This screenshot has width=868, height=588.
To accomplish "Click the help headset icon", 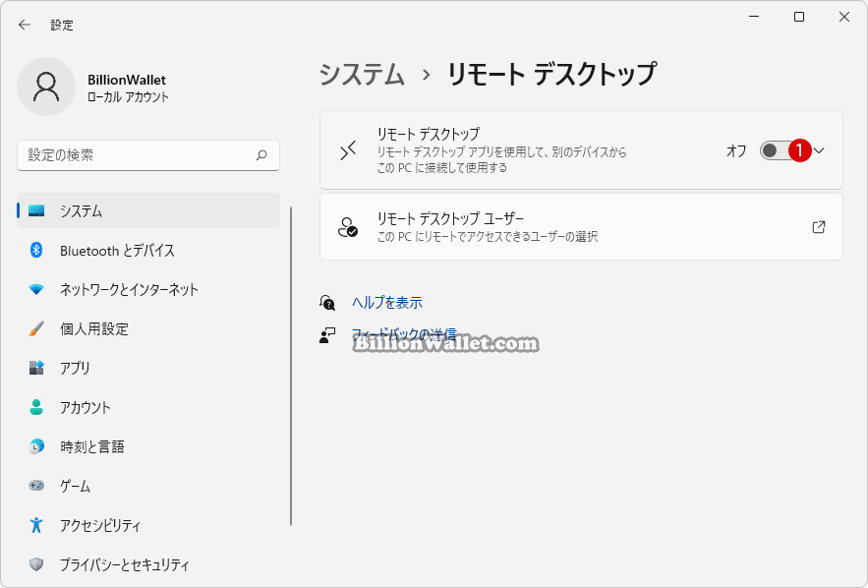I will pos(327,302).
